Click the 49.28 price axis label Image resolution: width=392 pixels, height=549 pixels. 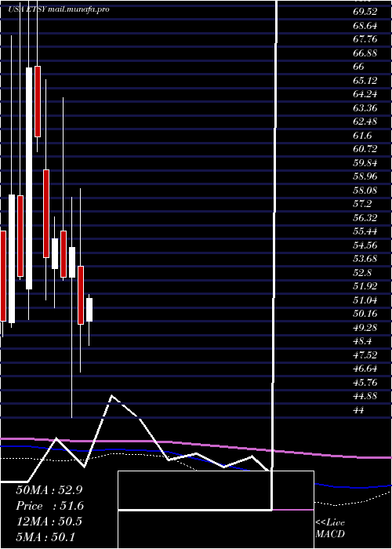pos(365,327)
